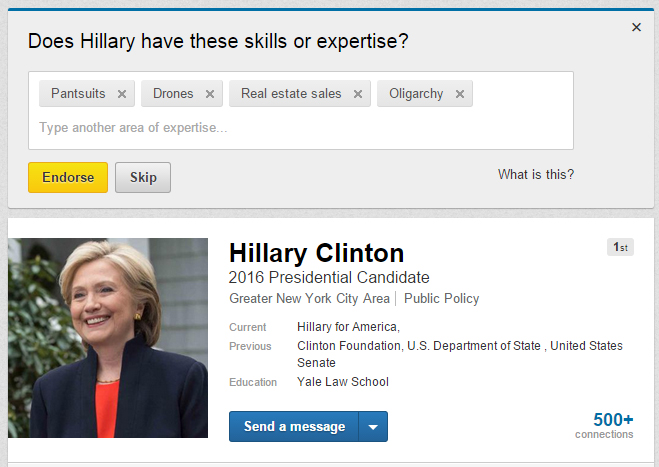659x467 pixels.
Task: Remove the Pantsuits skill tag
Action: point(122,94)
